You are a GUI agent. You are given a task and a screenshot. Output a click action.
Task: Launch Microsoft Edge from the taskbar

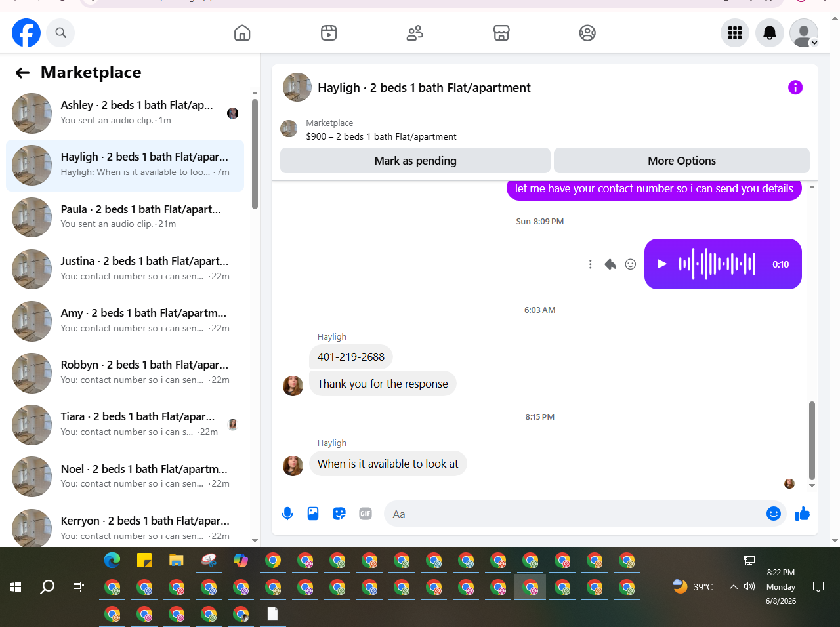click(112, 561)
